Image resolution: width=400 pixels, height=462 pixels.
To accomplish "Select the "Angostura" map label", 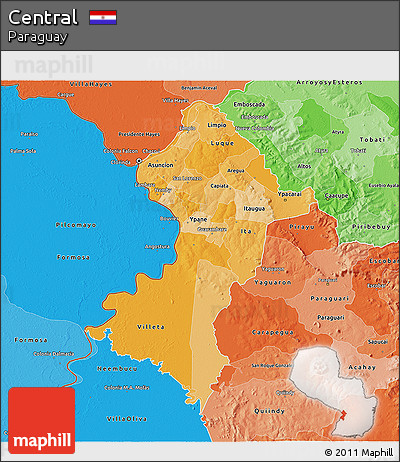I will pos(157,247).
